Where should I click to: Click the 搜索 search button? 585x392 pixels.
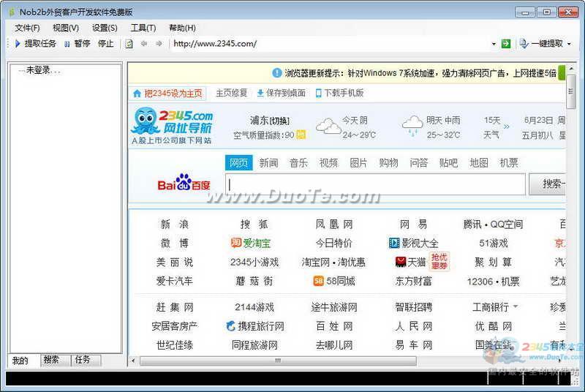click(548, 184)
